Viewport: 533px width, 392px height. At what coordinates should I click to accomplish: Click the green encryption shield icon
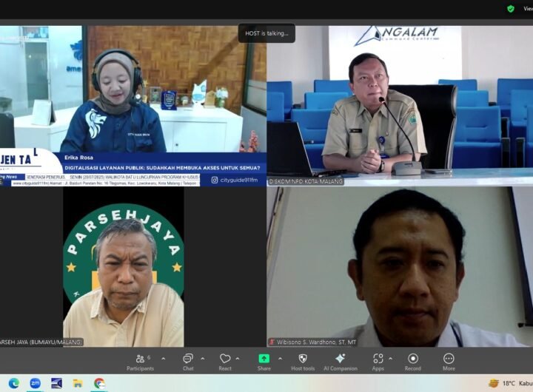point(511,9)
